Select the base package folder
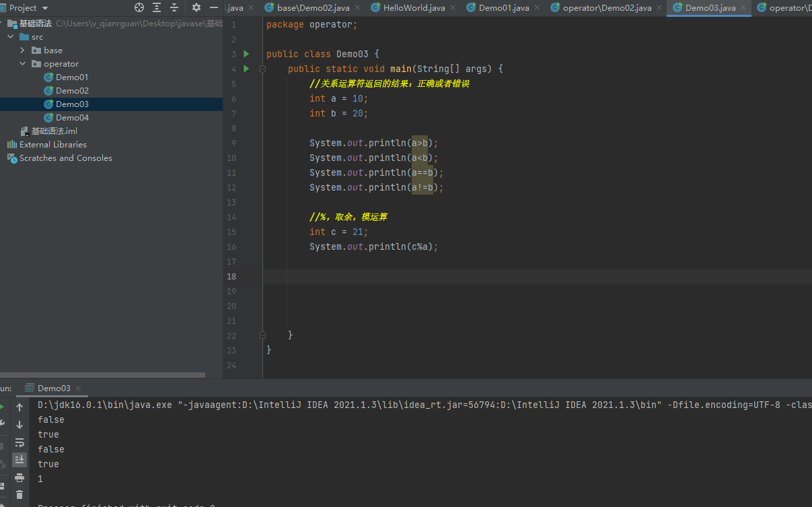The height and width of the screenshot is (507, 812). (x=53, y=50)
